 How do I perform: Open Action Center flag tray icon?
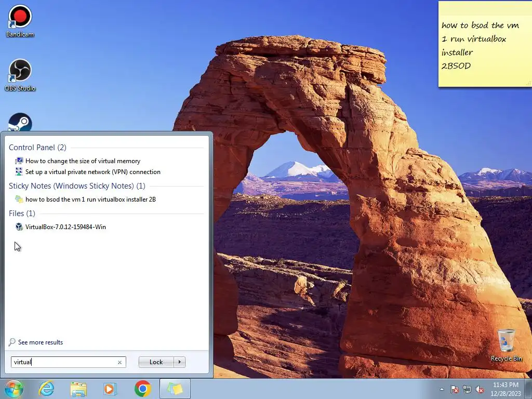454,389
